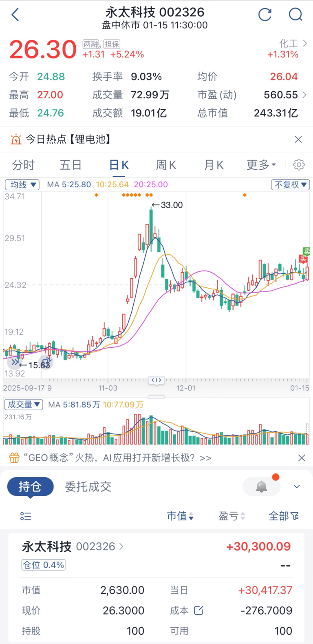This screenshot has width=313, height=644.
Task: Switch to the 周K tab
Action: (166, 165)
